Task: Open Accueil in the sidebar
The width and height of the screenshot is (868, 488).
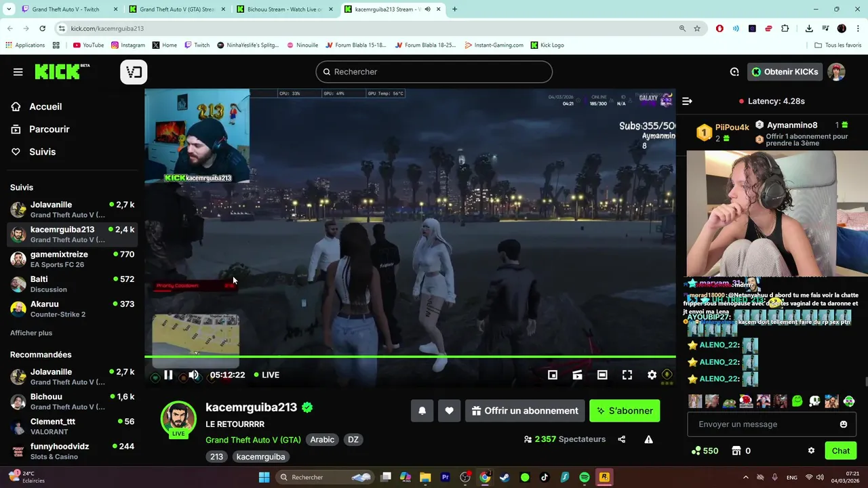Action: [x=37, y=106]
